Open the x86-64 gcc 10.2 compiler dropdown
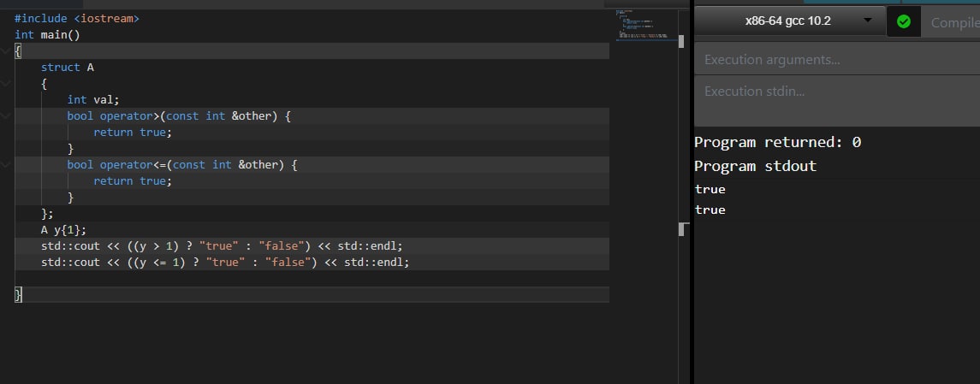Viewport: 980px width, 384px height. pos(790,21)
